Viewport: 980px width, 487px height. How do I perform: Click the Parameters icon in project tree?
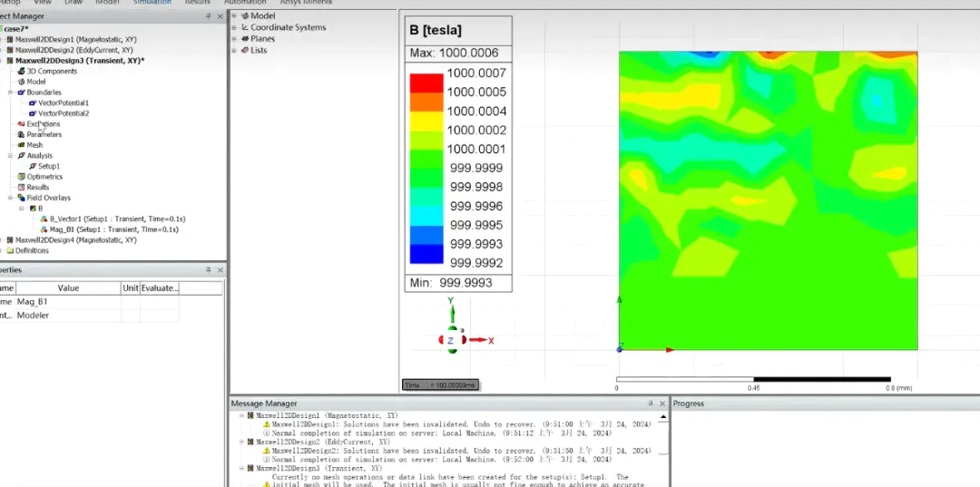coord(20,134)
